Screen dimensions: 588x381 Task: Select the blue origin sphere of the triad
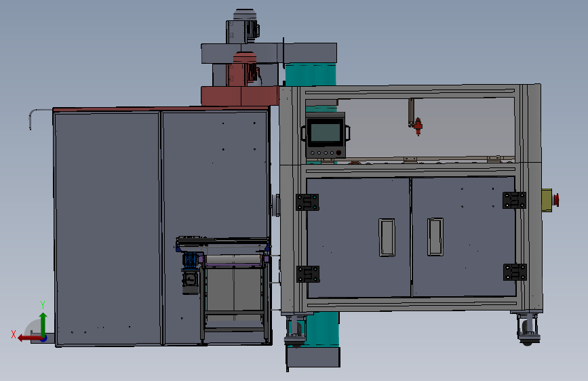point(44,338)
